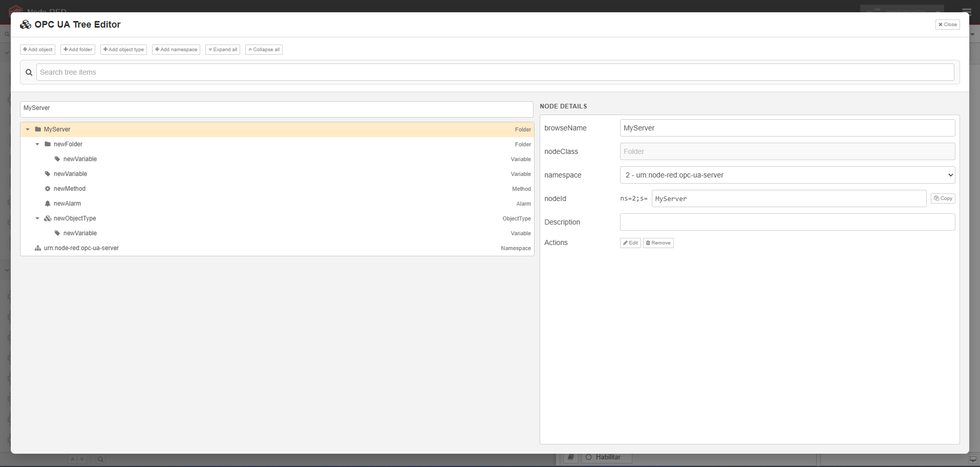Select the newFolder tree item

68,144
